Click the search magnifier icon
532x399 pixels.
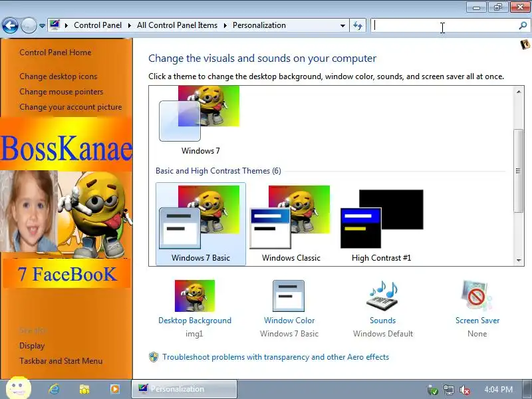pyautogui.click(x=523, y=25)
